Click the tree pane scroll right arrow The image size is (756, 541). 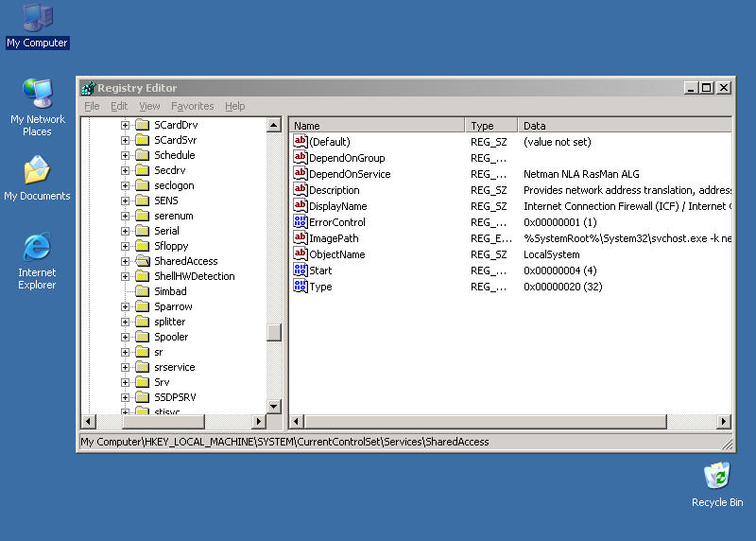[259, 421]
